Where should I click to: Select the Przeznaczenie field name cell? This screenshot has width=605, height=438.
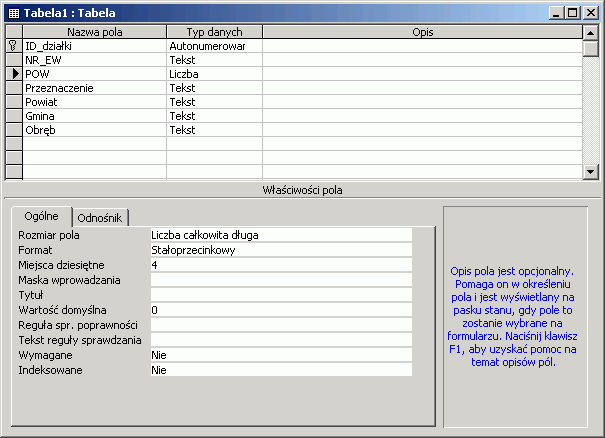click(x=94, y=88)
